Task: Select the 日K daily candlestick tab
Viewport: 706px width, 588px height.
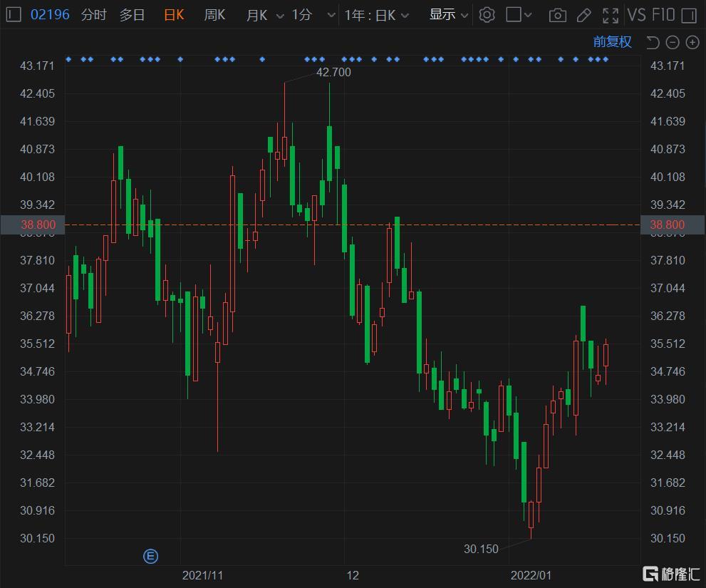Action: coord(174,15)
